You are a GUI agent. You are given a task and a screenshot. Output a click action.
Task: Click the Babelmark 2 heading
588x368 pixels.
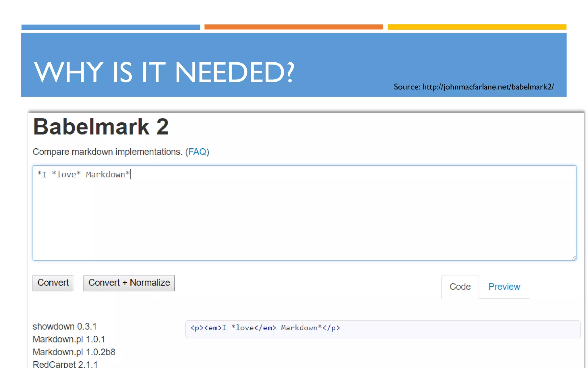click(101, 127)
